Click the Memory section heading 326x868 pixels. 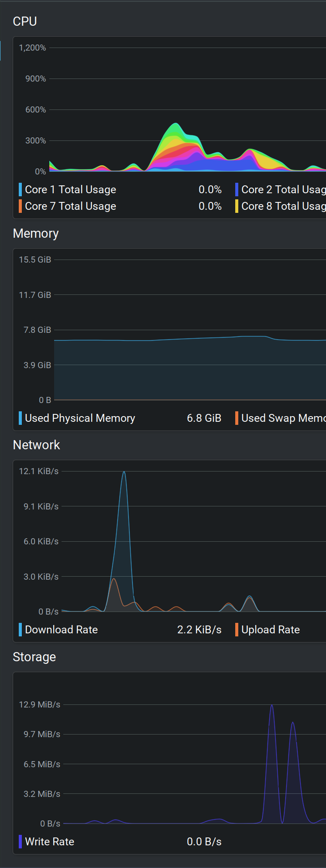[36, 234]
